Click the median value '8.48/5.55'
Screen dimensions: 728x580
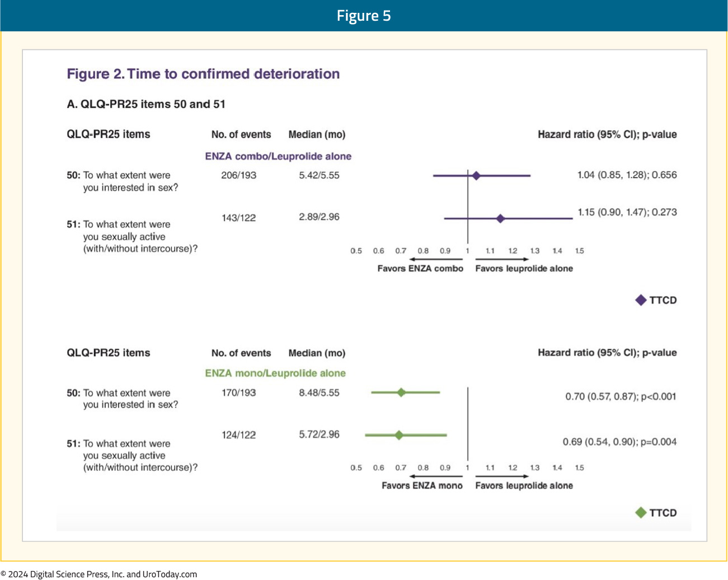[319, 392]
